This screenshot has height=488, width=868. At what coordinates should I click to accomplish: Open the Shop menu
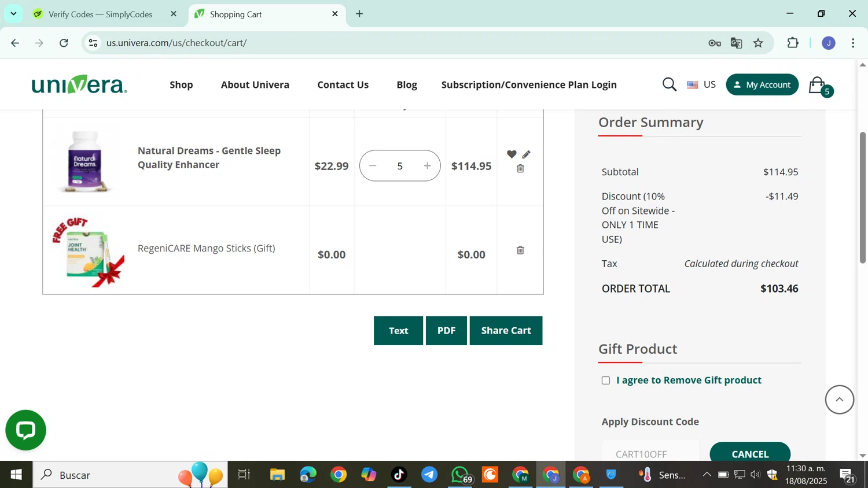tap(181, 84)
